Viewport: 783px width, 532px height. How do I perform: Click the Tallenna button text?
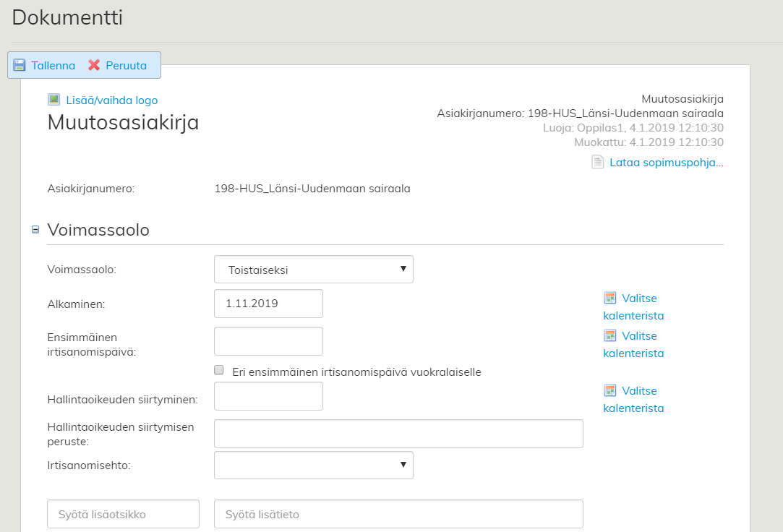pyautogui.click(x=53, y=65)
